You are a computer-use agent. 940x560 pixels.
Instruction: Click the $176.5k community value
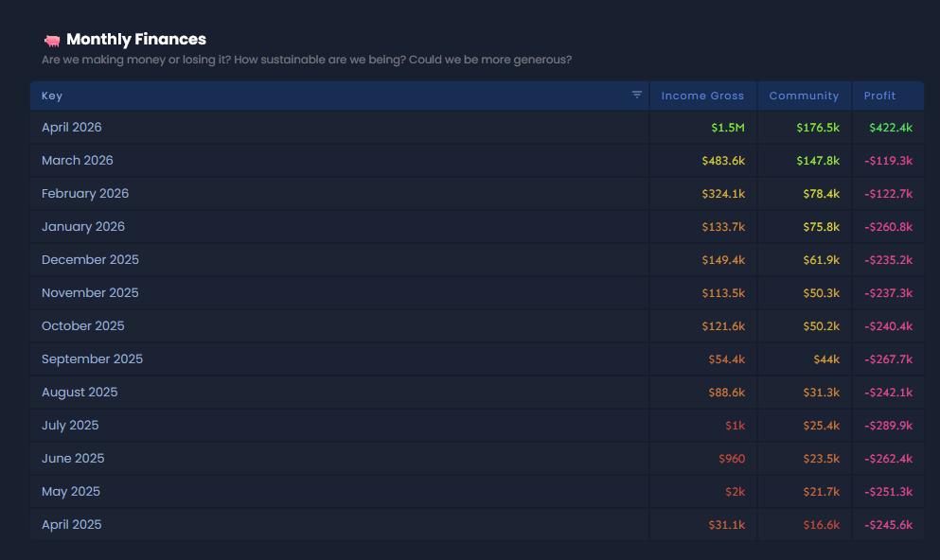[x=818, y=128]
